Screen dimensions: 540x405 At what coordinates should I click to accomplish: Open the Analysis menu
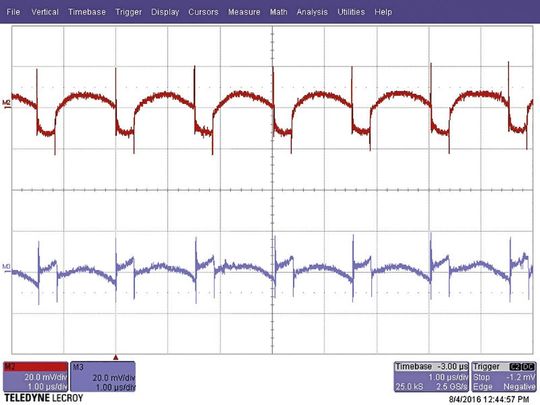pos(312,12)
